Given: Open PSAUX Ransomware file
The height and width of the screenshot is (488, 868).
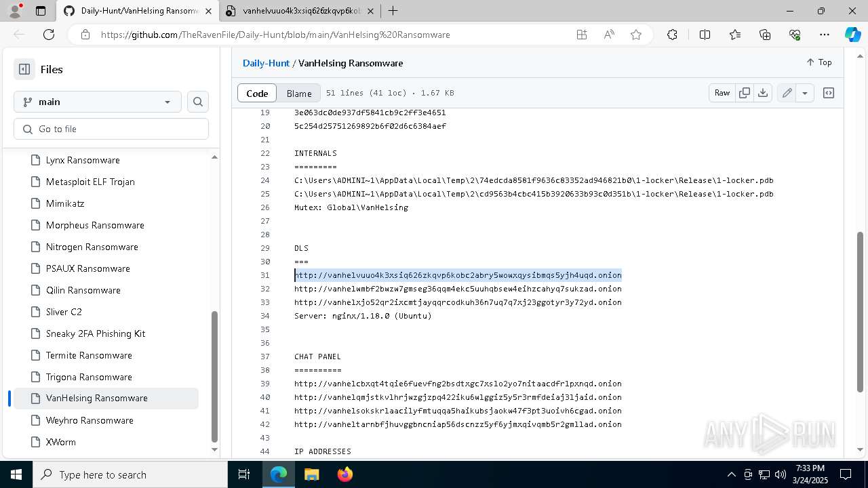Looking at the screenshot, I should click(88, 268).
